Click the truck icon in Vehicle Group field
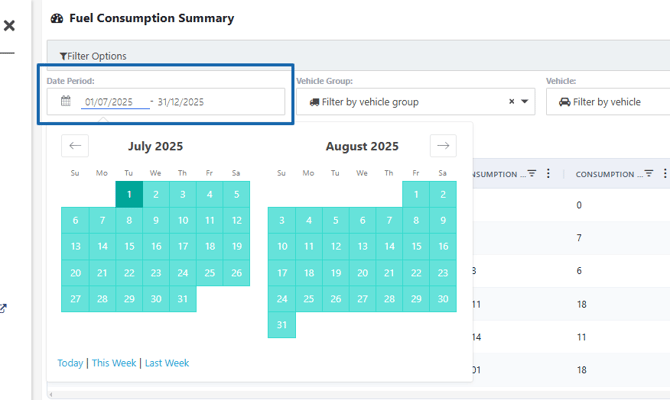670x400 pixels. 314,102
